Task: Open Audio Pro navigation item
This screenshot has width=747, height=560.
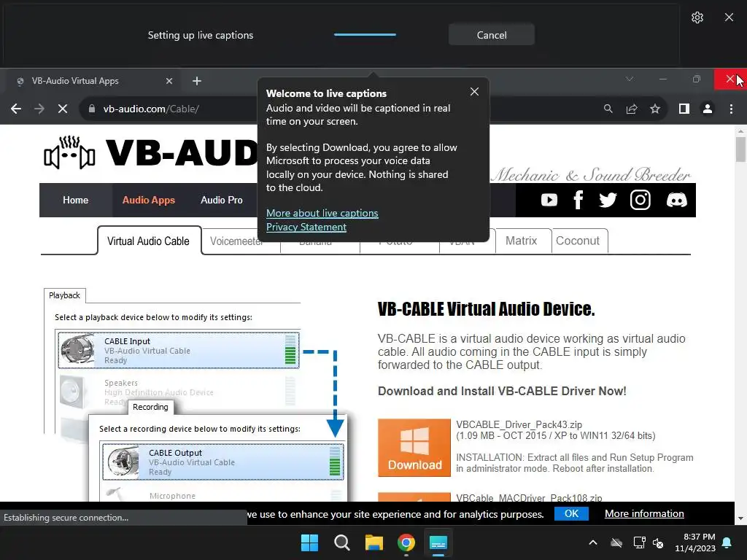Action: (222, 200)
